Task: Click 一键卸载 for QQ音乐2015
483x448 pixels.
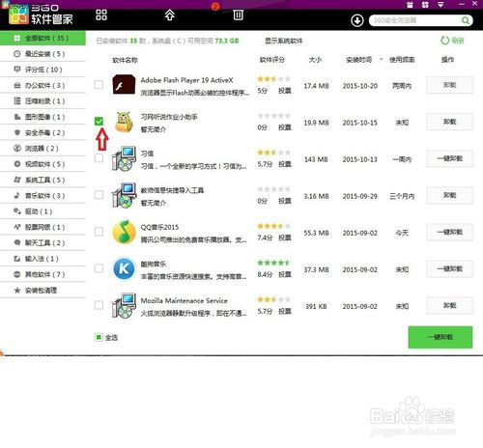Action: tap(449, 232)
